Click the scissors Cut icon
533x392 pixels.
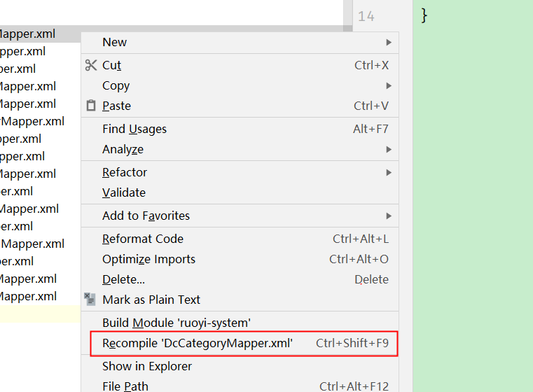point(91,65)
